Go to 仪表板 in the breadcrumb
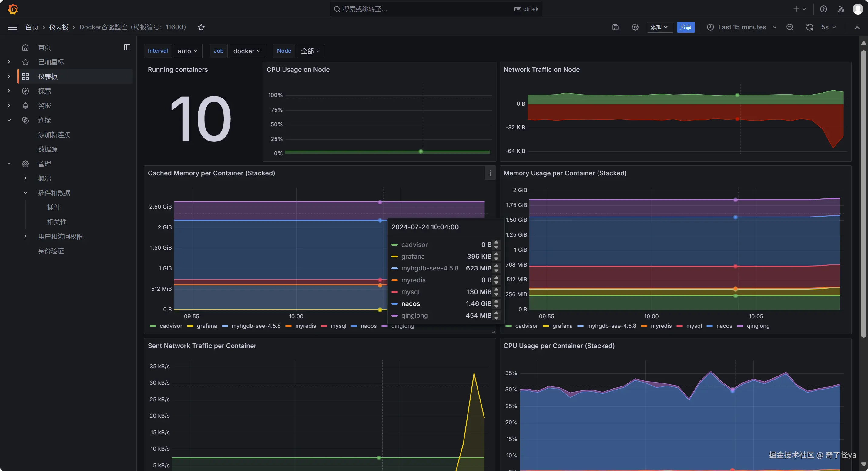868x471 pixels. 59,27
